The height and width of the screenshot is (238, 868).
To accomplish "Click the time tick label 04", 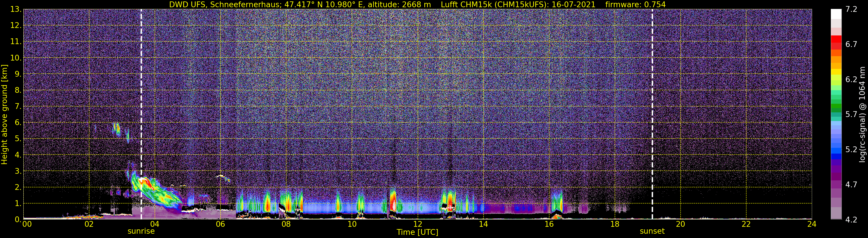I will (x=155, y=224).
